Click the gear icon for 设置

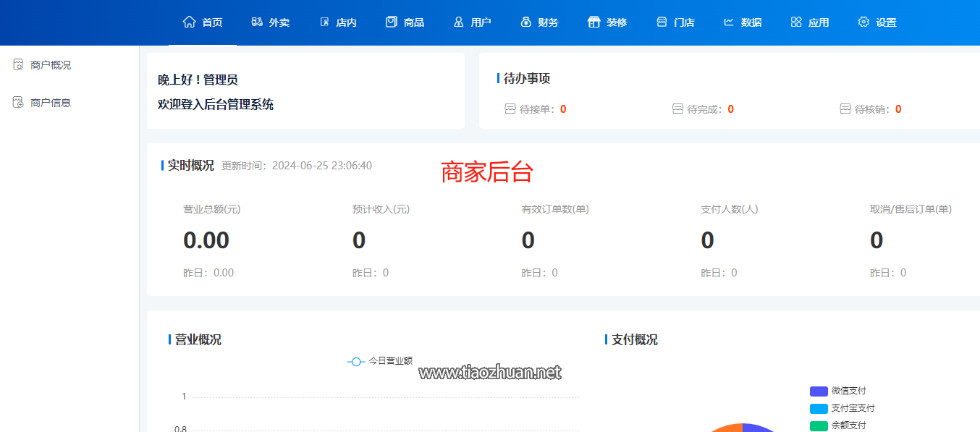pyautogui.click(x=863, y=22)
